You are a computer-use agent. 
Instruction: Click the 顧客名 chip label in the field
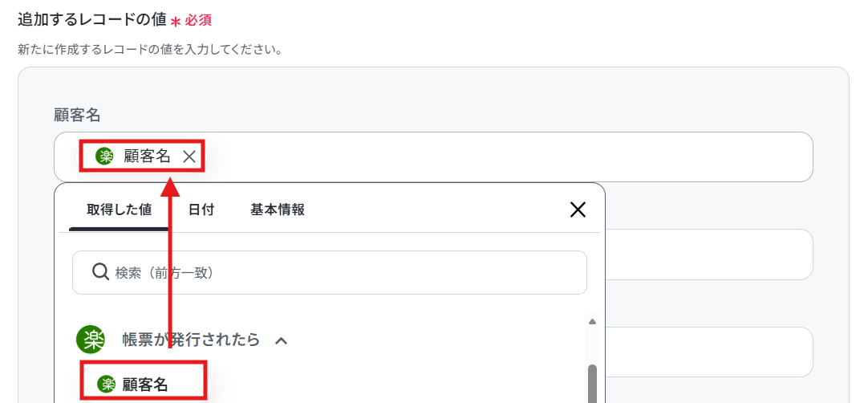(x=147, y=157)
